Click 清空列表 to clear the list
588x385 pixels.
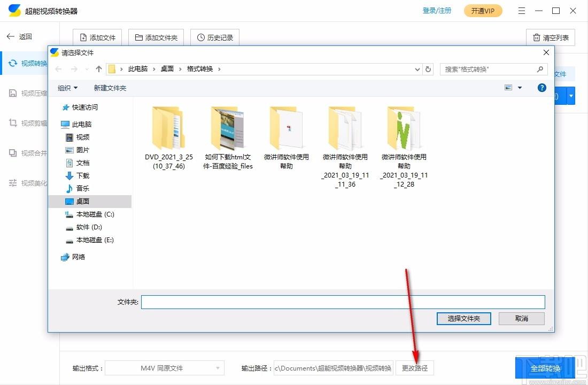[551, 37]
